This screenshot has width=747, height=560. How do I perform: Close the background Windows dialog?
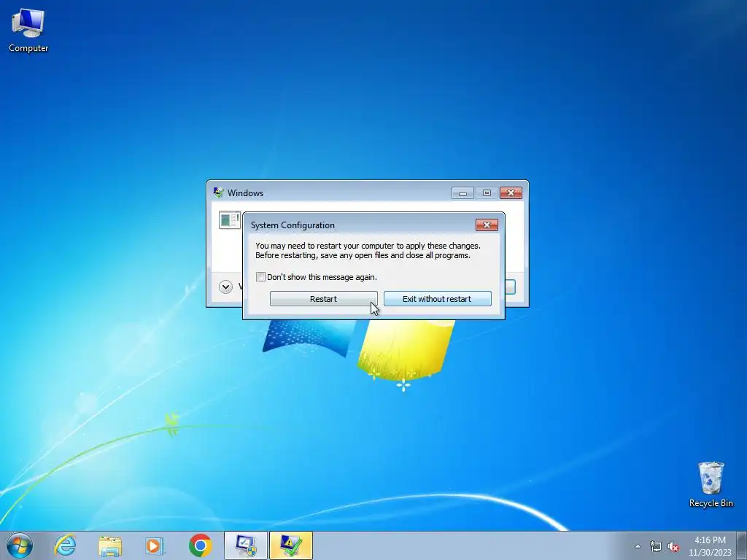tap(511, 192)
